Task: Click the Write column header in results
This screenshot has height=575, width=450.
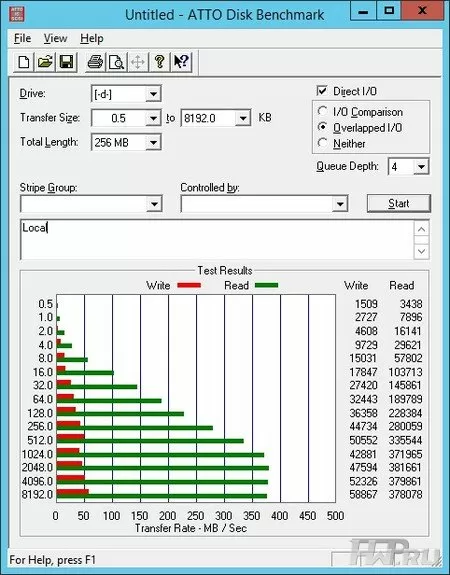Action: pyautogui.click(x=356, y=285)
